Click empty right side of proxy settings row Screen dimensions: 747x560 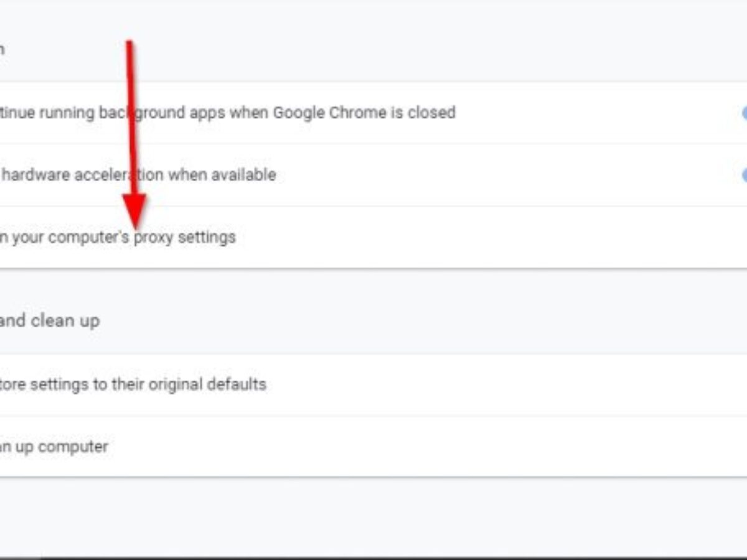[x=529, y=237]
